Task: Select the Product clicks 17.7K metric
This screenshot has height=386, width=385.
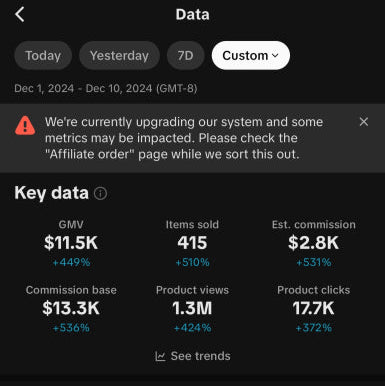Action: coord(314,309)
